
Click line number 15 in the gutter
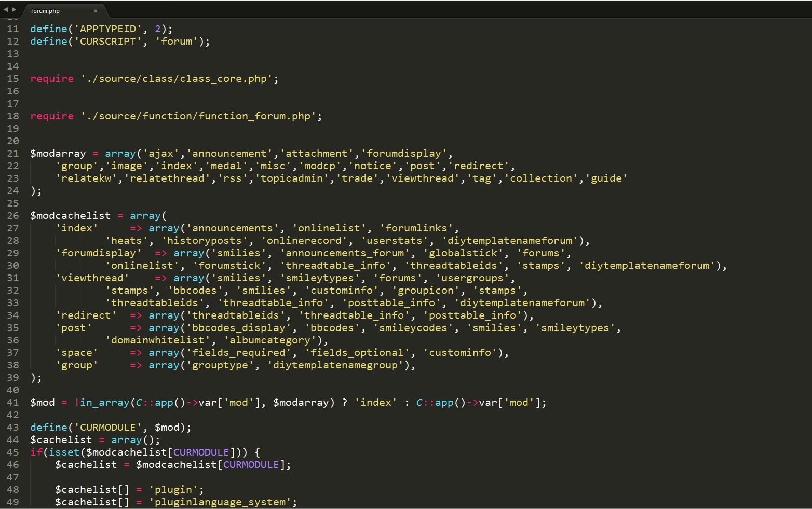click(x=13, y=79)
